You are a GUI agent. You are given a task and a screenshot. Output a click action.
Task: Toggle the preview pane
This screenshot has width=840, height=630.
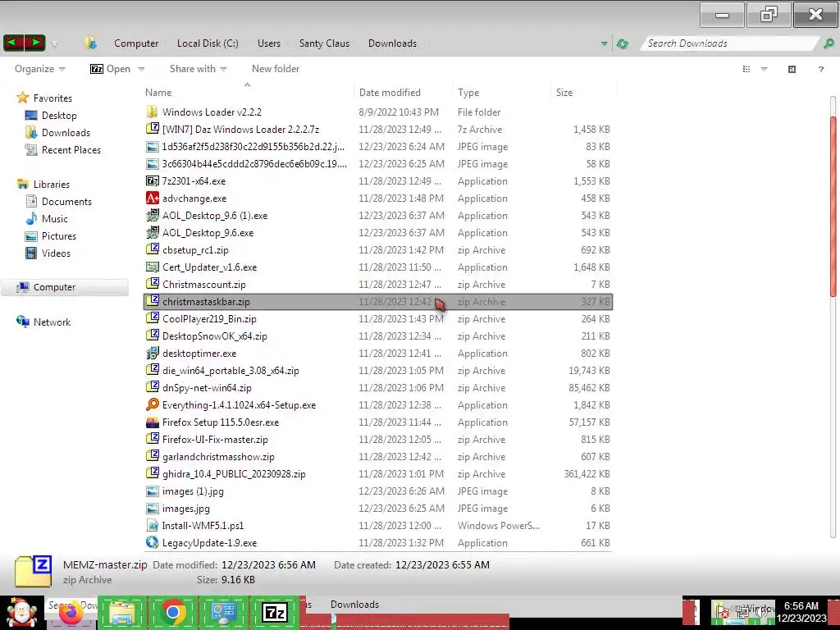coord(792,69)
